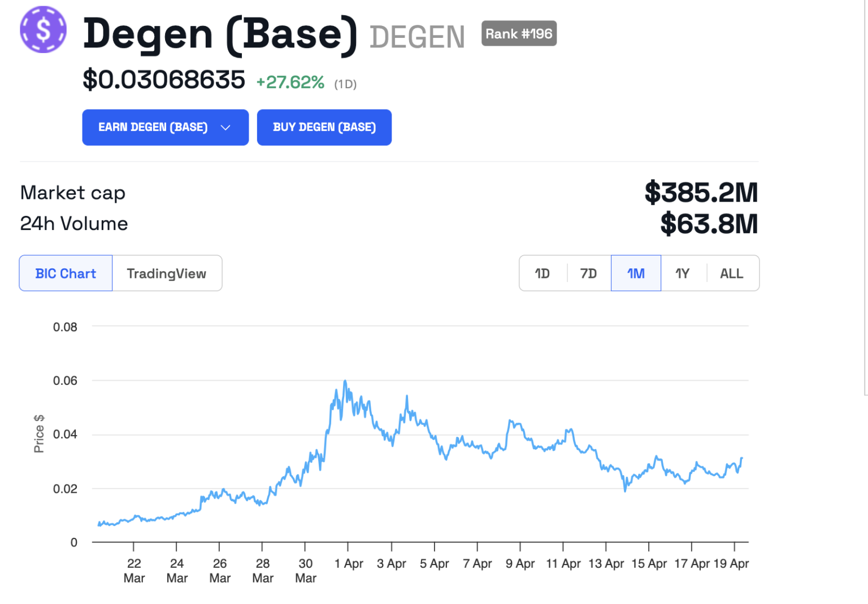The height and width of the screenshot is (604, 868).
Task: Click the $63.8M 24h volume value
Action: point(709,224)
